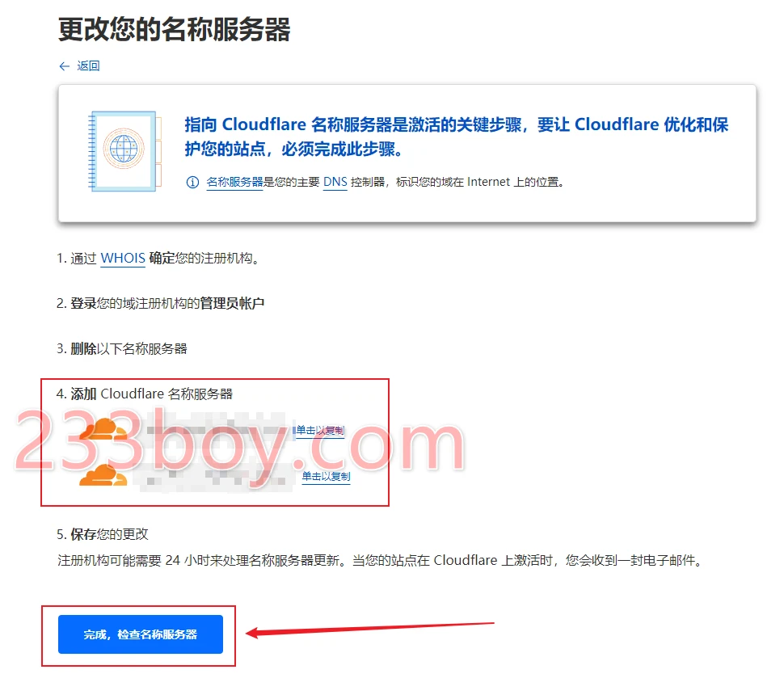
Task: Click the back arrow icon
Action: pyautogui.click(x=64, y=66)
